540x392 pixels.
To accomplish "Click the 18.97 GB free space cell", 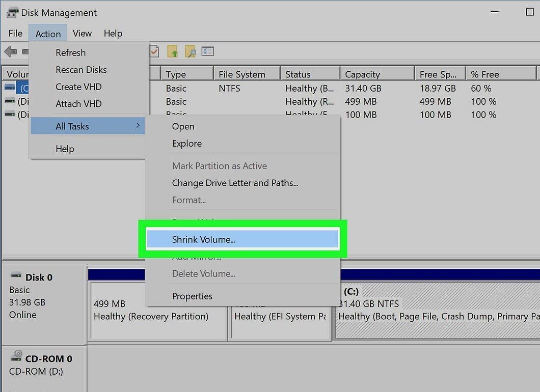I will point(438,89).
